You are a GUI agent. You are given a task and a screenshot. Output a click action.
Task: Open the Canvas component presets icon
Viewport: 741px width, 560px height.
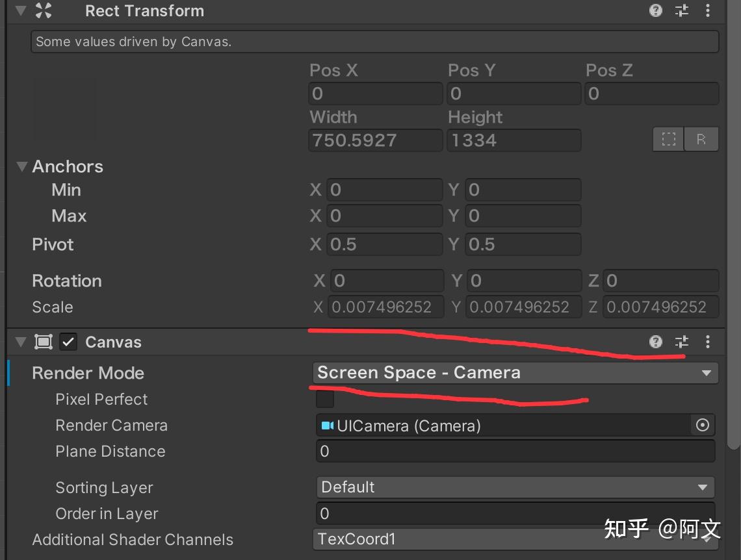681,342
